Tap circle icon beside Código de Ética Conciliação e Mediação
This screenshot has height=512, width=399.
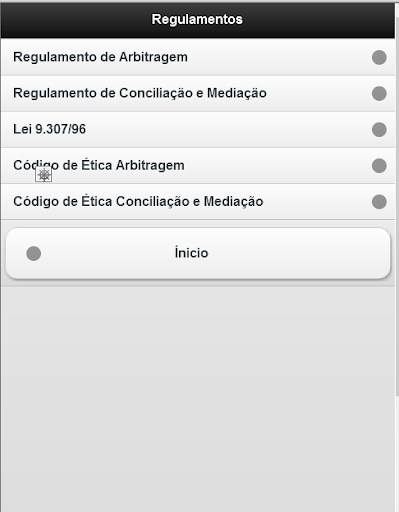379,202
